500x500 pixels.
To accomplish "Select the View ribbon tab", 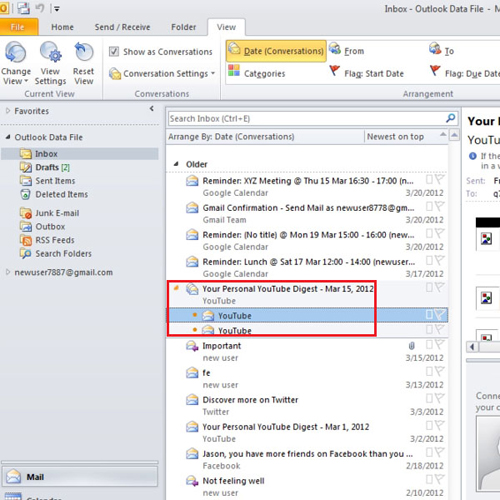I will 226,27.
